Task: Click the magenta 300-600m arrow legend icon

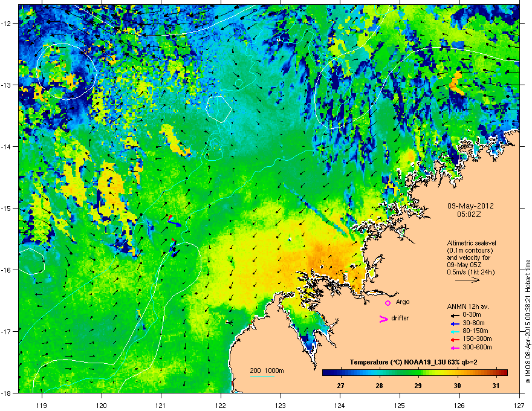Action: 455,348
